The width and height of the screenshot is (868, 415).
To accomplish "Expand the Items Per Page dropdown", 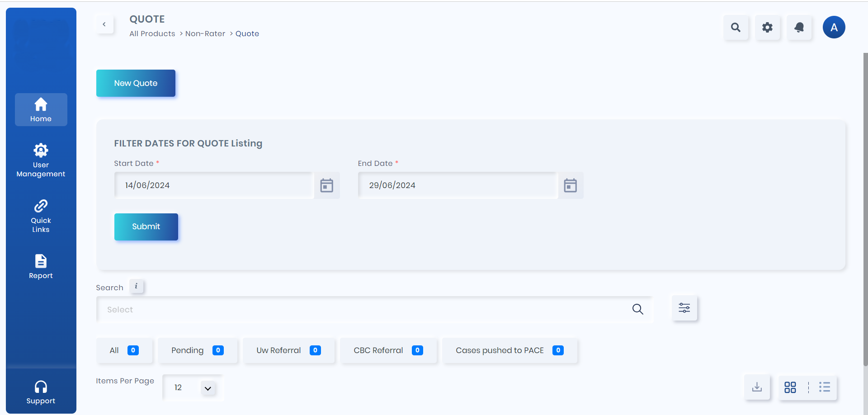I will coord(208,388).
